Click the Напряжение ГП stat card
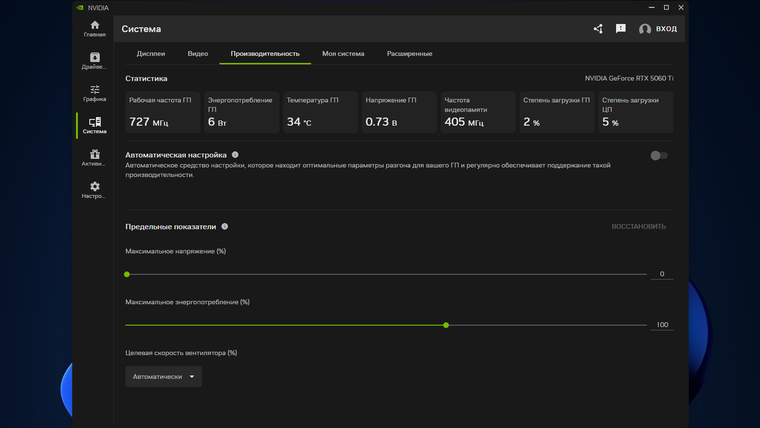The width and height of the screenshot is (760, 428). [399, 112]
